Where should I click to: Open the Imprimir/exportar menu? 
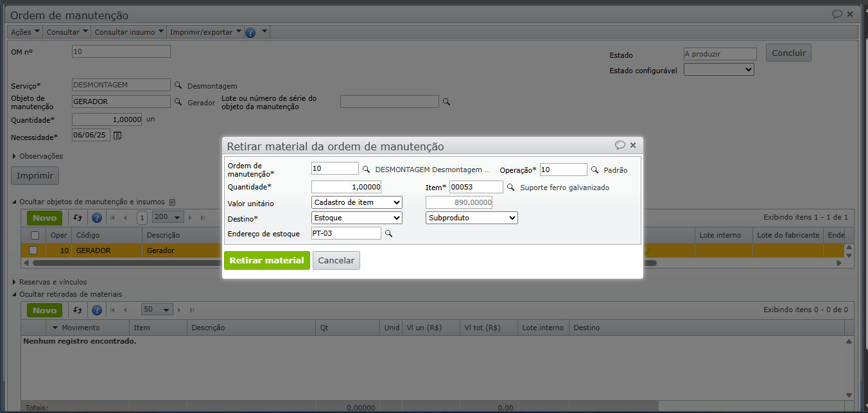pos(205,32)
